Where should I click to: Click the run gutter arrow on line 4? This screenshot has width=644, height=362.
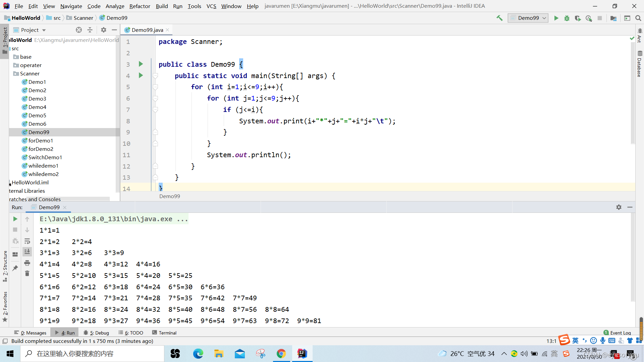click(141, 75)
